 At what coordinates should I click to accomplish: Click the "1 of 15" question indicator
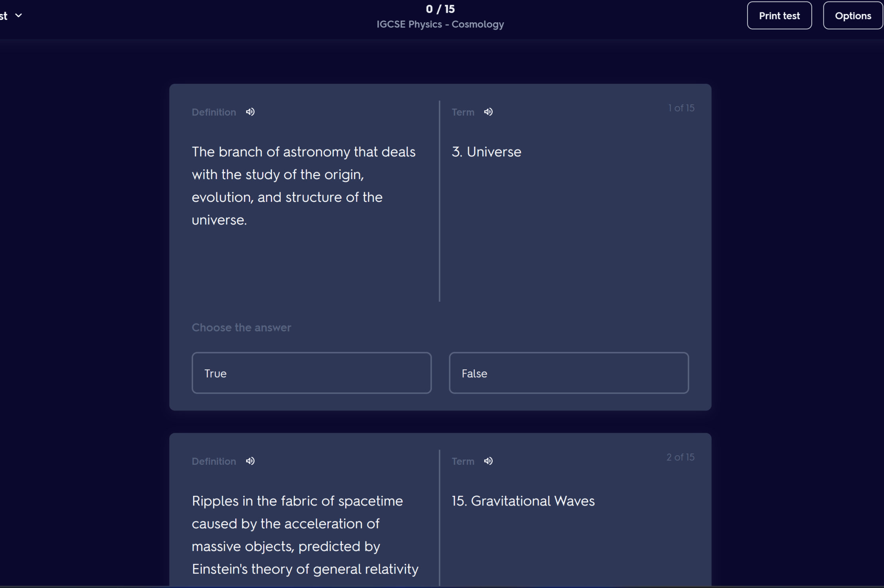[681, 108]
